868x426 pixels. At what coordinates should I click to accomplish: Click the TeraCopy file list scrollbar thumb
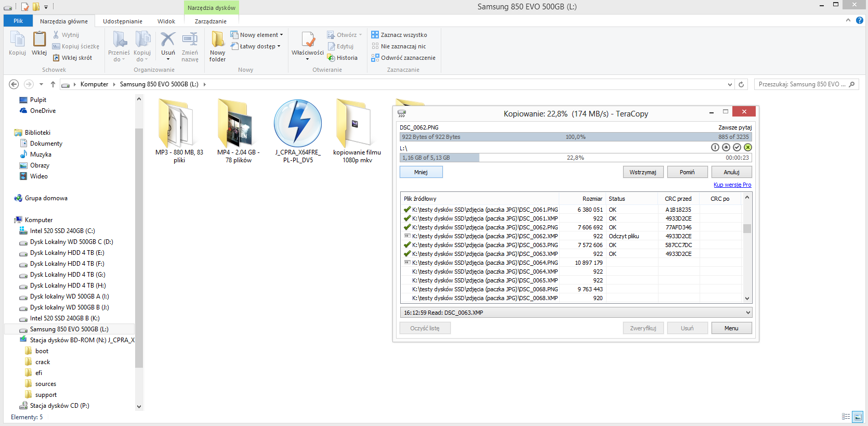(747, 228)
